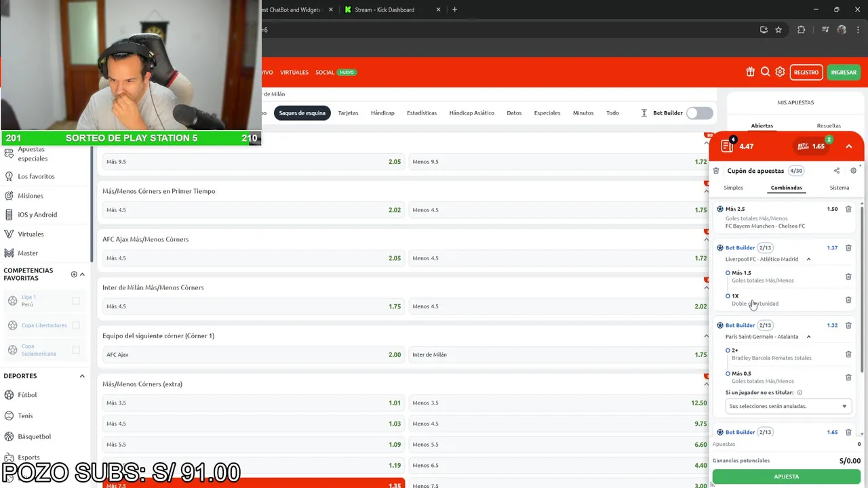868x488 pixels.
Task: Collapse Paris Saint-Germain - Atalanta selections
Action: [x=808, y=337]
